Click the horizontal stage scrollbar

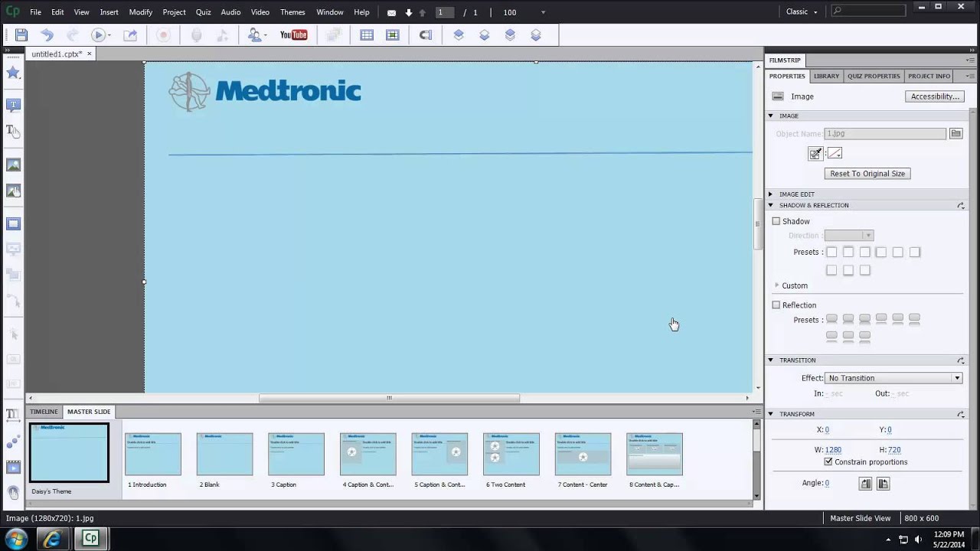coord(389,398)
